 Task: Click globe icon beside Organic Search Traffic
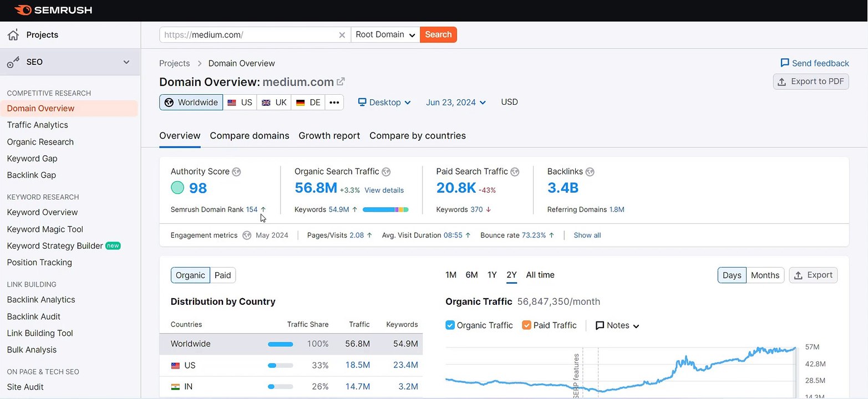pyautogui.click(x=386, y=172)
